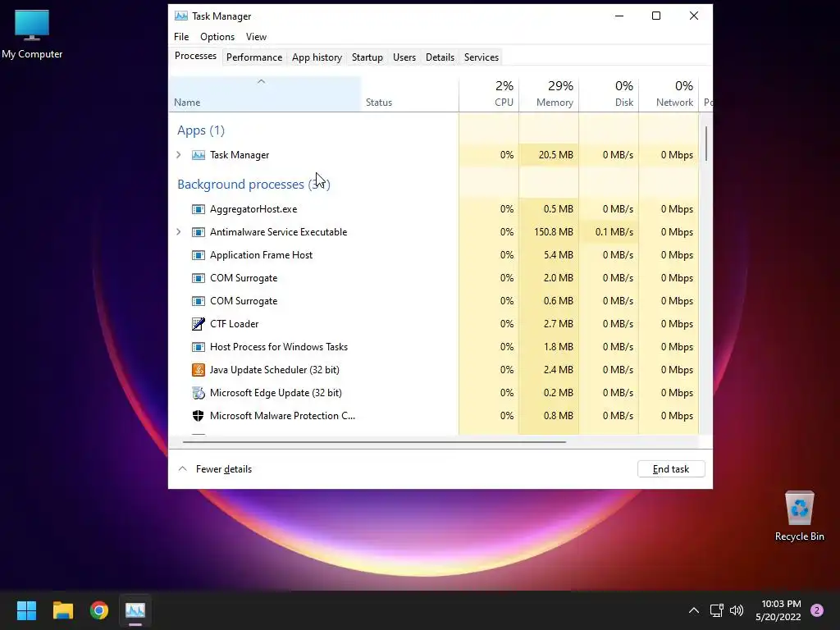The image size is (840, 630).
Task: Select Java Update Scheduler (32 bit) text
Action: (274, 370)
